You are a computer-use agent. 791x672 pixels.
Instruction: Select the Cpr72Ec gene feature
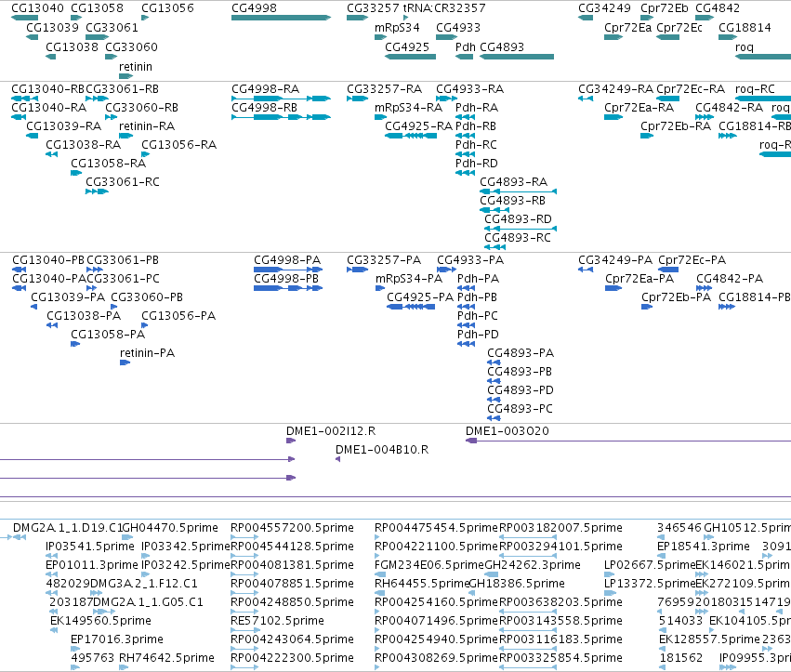[667, 37]
